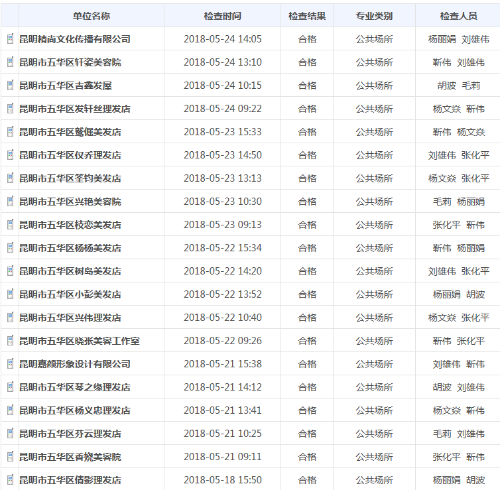Viewport: 500px width, 490px height.
Task: Click the document icon for the 2018-05-24 14:05 row
Action: (10, 39)
